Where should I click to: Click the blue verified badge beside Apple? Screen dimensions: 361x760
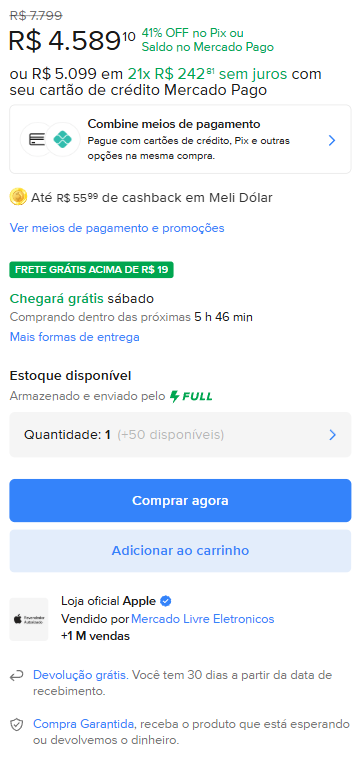[166, 602]
